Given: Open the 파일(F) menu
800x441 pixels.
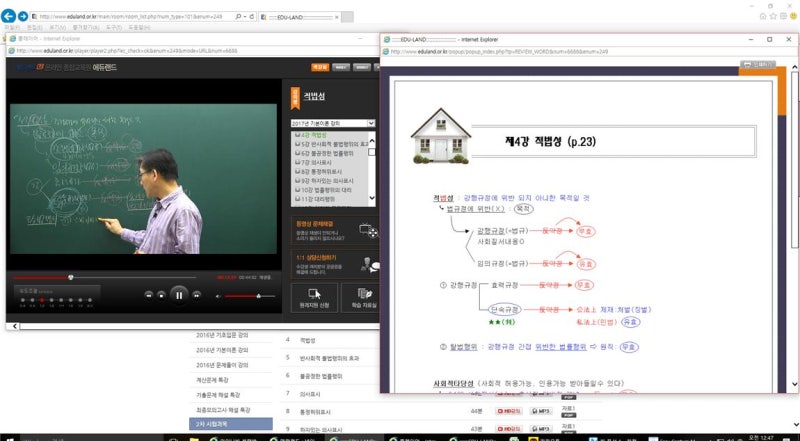Looking at the screenshot, I should coord(12,27).
